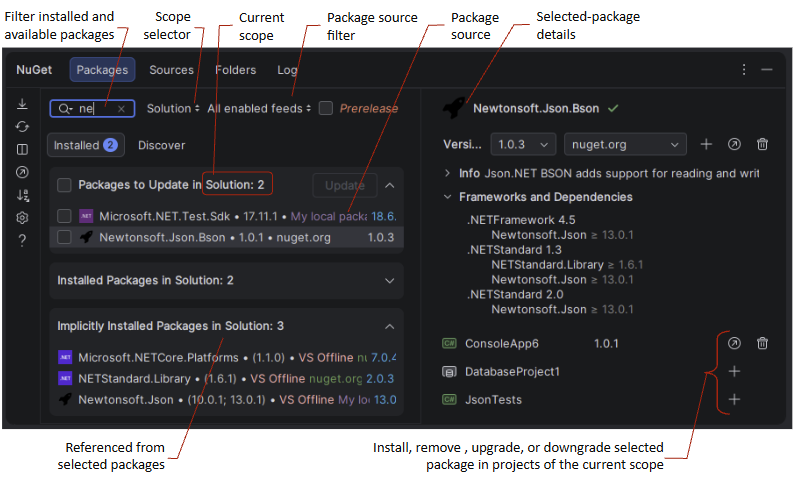This screenshot has height=481, width=795.
Task: Open the Solution scope selector dropdown
Action: coord(173,108)
